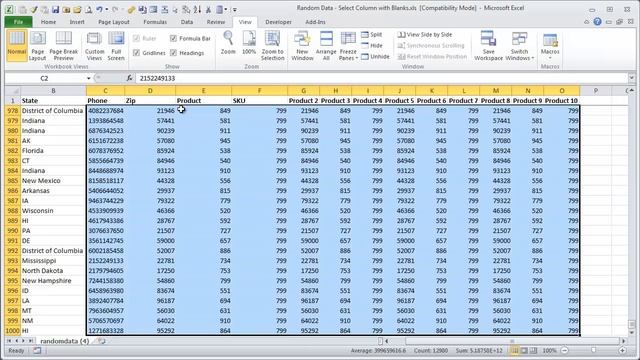Select Normal view icon in status bar
640x360 pixels.
515,351
